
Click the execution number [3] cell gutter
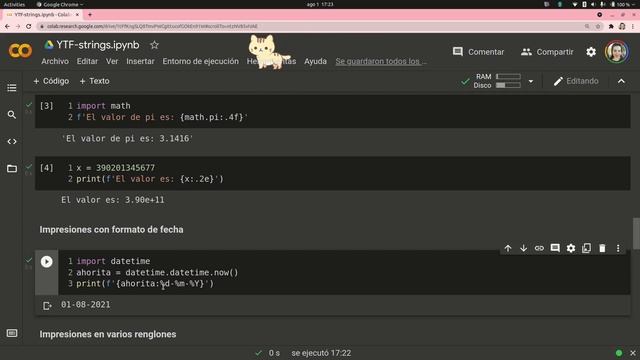pos(47,106)
